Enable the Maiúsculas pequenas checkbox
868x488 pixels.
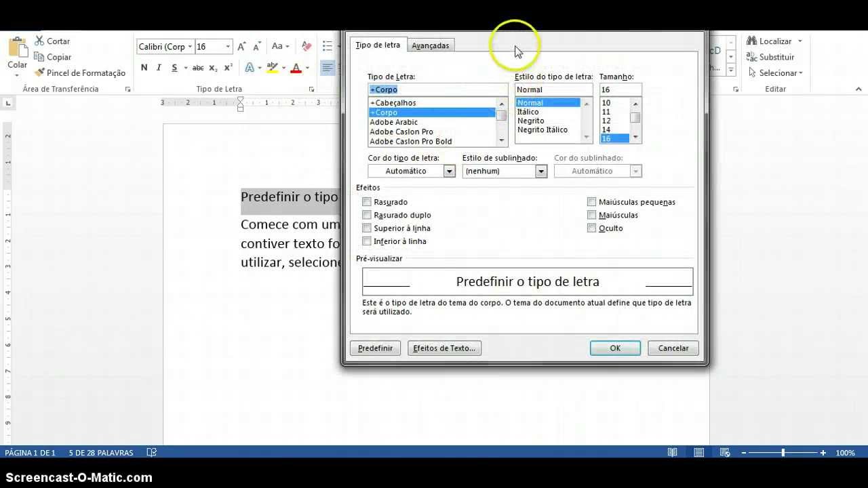tap(592, 202)
